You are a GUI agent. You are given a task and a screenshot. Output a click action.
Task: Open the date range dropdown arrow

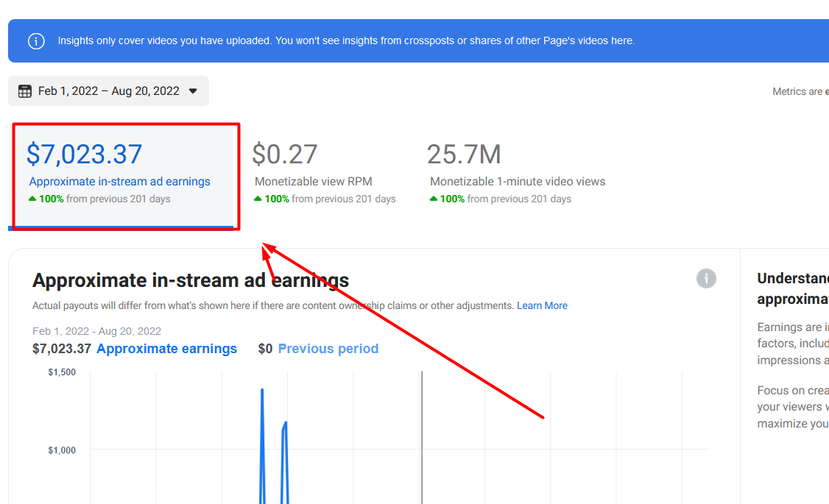click(x=193, y=91)
